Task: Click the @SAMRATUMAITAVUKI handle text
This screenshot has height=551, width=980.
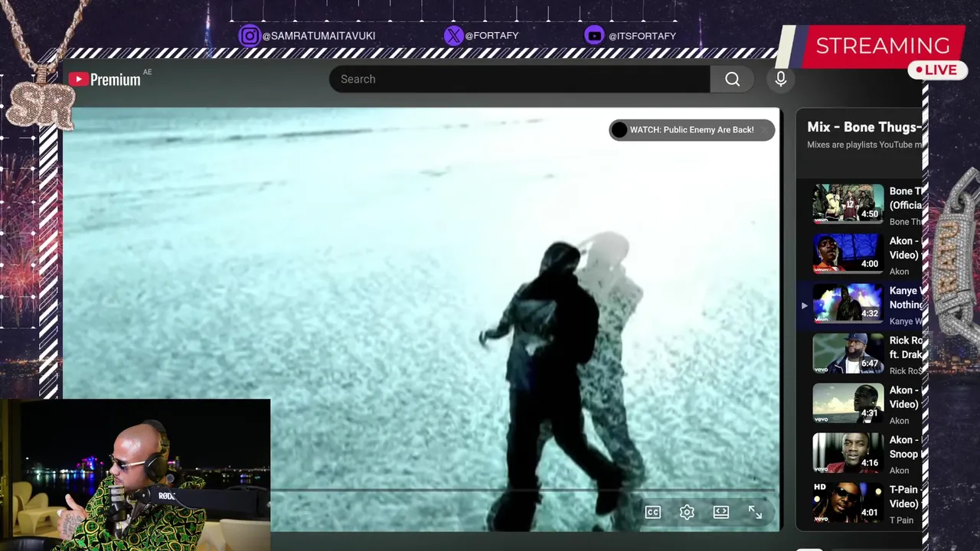Action: coord(318,36)
